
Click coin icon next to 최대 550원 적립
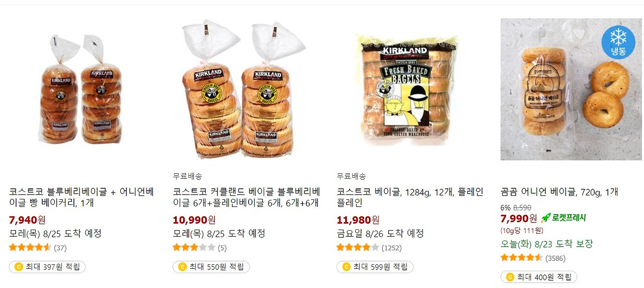[182, 267]
